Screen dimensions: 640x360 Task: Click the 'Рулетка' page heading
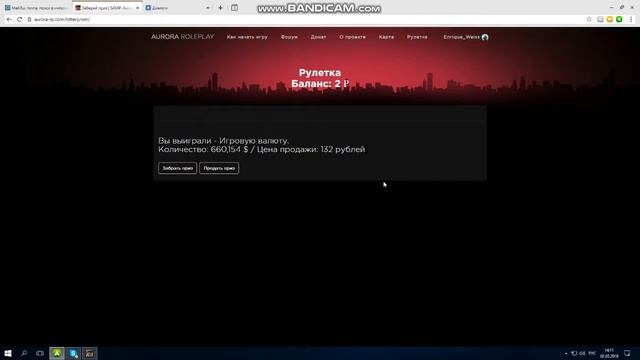[x=320, y=73]
